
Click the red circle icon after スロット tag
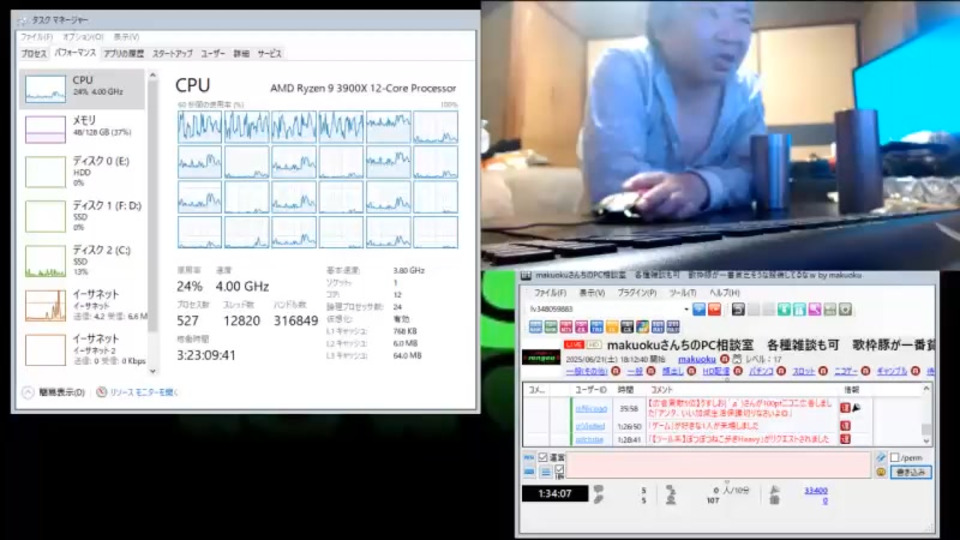point(823,371)
